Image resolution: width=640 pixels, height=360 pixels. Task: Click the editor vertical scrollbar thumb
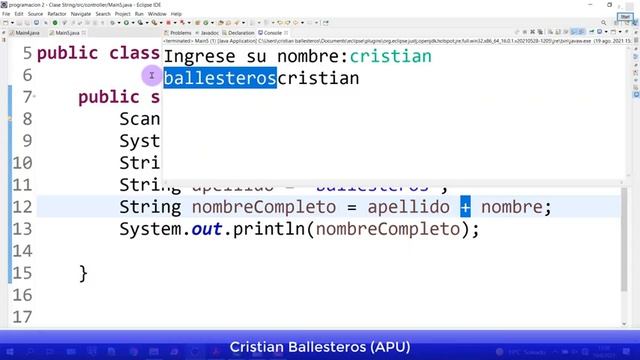pyautogui.click(x=624, y=240)
